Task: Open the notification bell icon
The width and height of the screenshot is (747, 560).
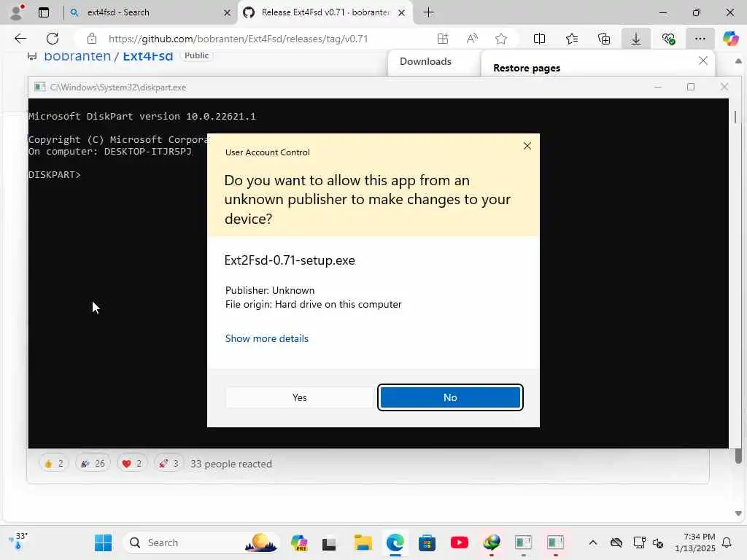Action: (x=727, y=542)
